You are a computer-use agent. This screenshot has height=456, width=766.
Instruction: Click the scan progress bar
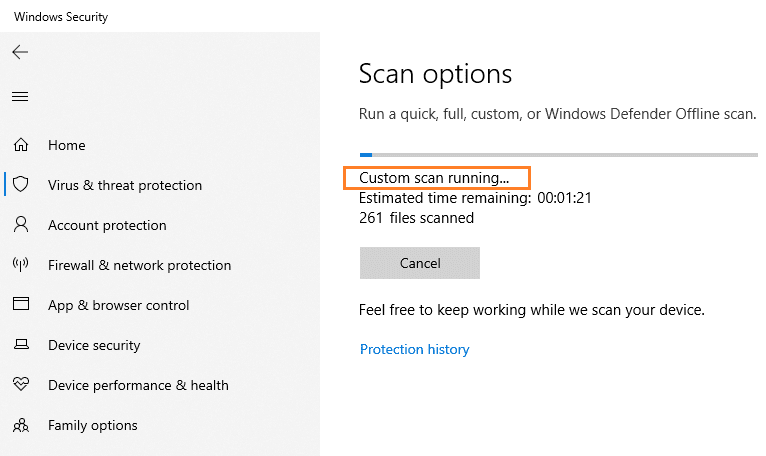click(558, 155)
